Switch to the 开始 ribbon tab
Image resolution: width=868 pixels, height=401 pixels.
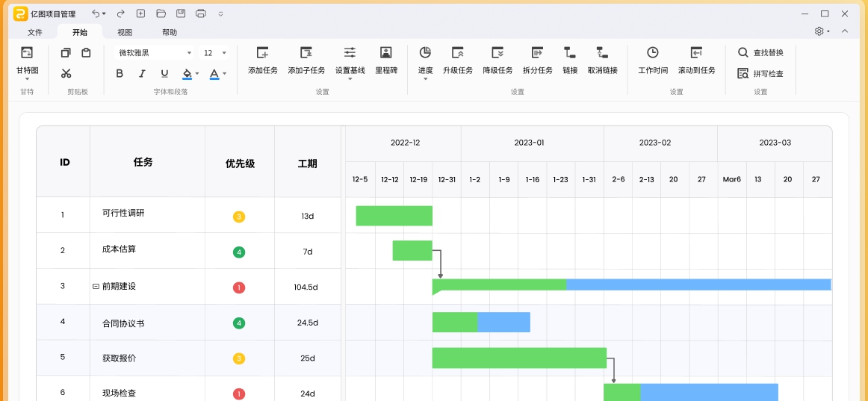(x=80, y=33)
